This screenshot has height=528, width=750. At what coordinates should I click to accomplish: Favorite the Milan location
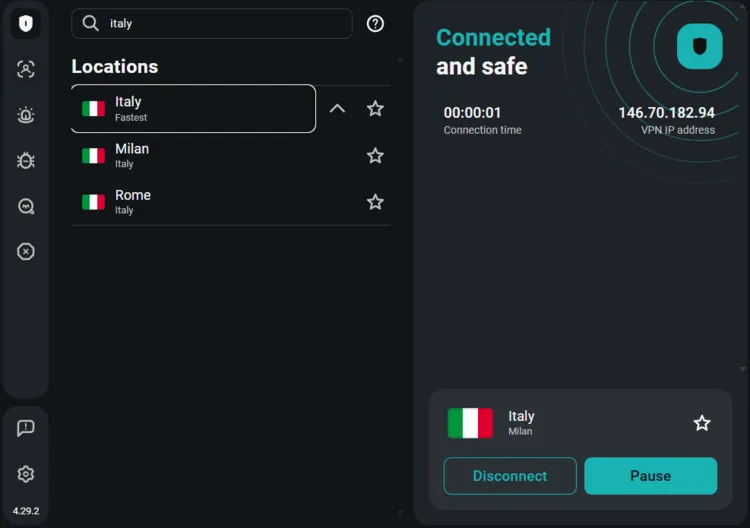[375, 155]
